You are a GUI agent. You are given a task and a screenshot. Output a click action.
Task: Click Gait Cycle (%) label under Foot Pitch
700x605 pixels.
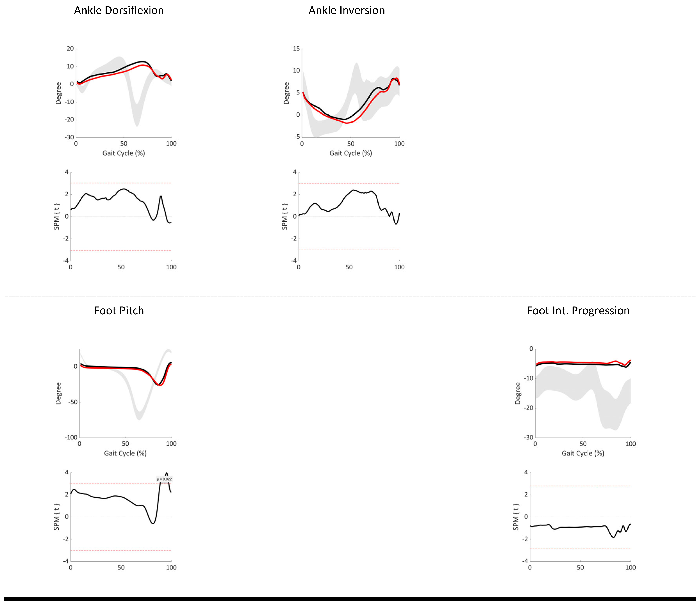point(125,453)
